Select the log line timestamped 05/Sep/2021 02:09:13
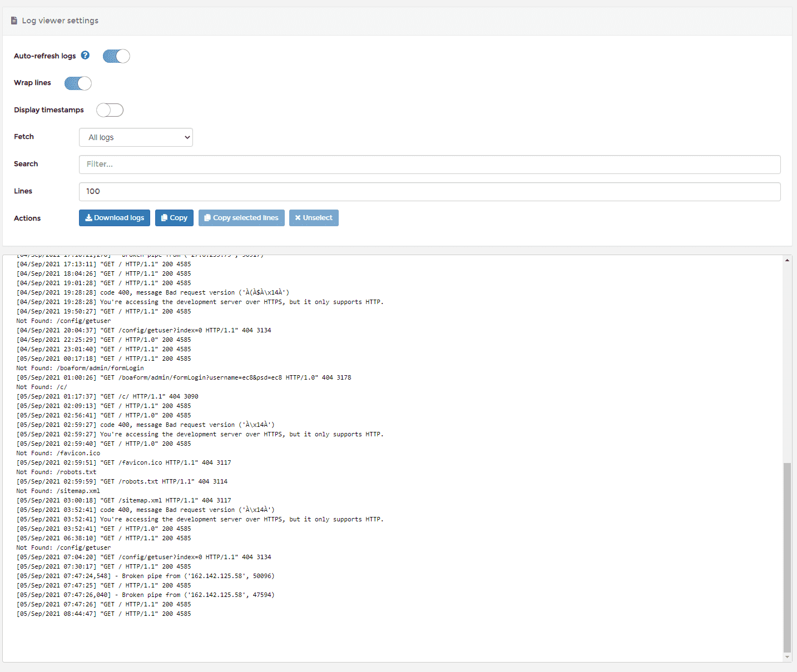The width and height of the screenshot is (797, 672). coord(103,406)
